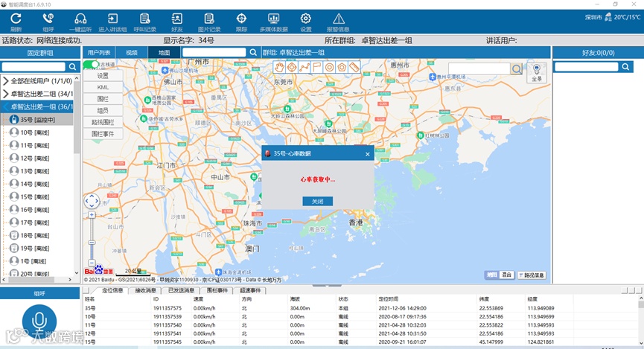Switch to 用户列表 tab
Screen dimensions: 644x349
coord(99,53)
